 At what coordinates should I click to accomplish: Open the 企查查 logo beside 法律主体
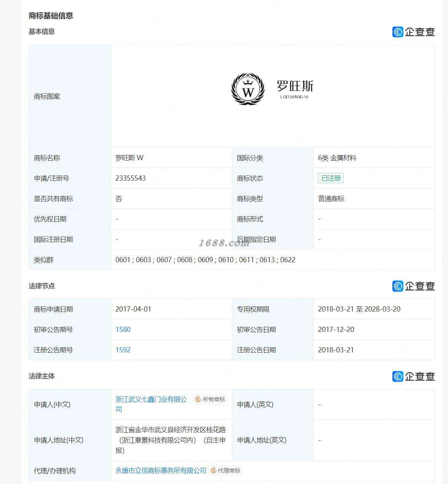click(414, 376)
